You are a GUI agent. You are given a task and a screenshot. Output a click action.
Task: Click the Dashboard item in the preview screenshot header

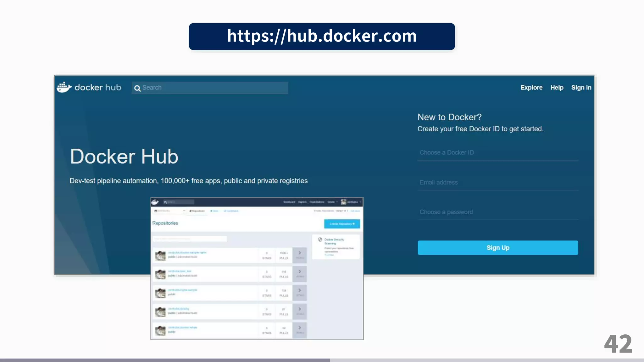289,202
